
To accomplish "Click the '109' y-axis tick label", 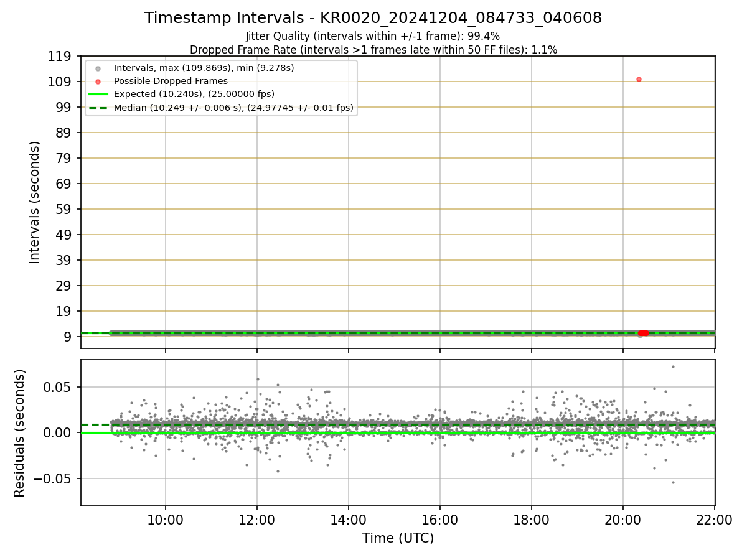I will [x=60, y=82].
